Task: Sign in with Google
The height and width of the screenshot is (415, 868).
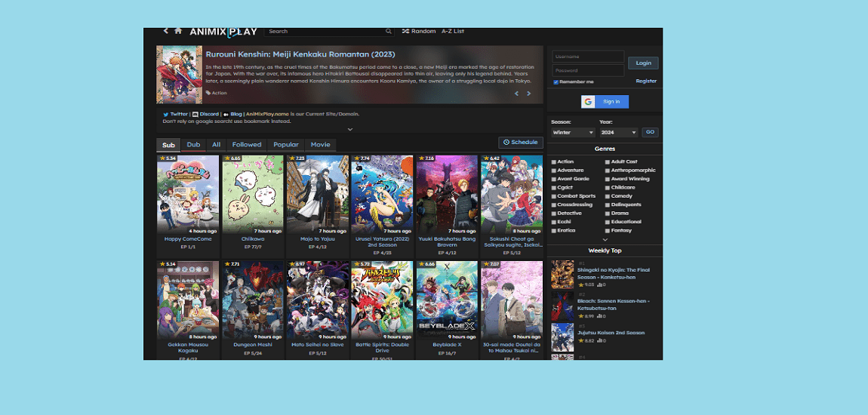Action: click(605, 102)
